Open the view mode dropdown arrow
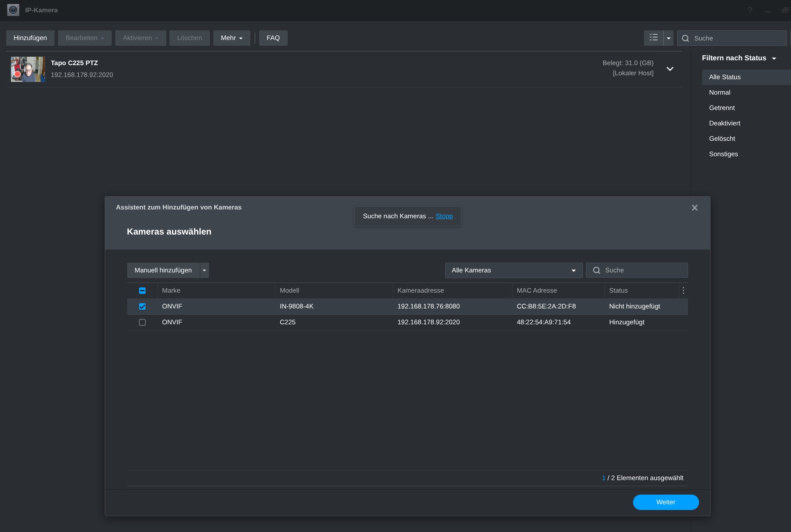This screenshot has height=532, width=791. (x=669, y=38)
